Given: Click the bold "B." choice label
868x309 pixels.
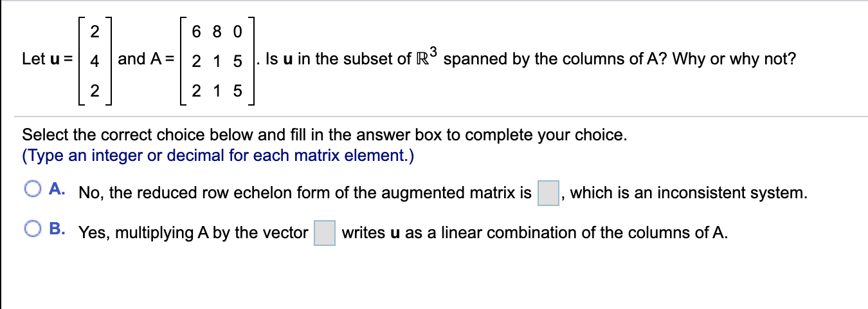Looking at the screenshot, I should click(x=57, y=229).
